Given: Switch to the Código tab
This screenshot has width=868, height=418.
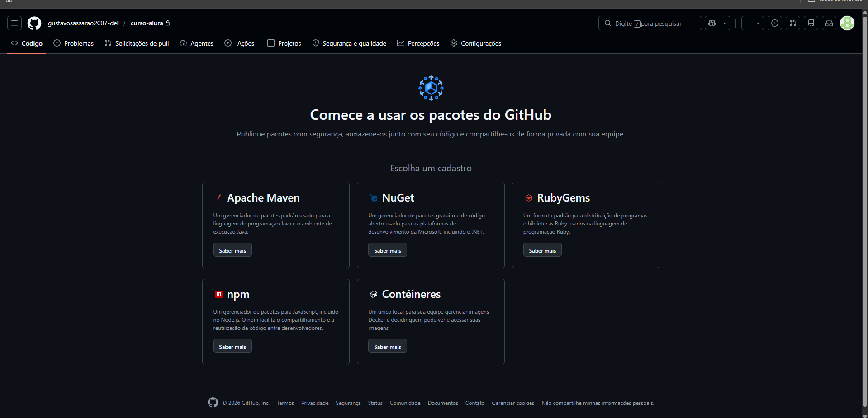Looking at the screenshot, I should [x=27, y=43].
